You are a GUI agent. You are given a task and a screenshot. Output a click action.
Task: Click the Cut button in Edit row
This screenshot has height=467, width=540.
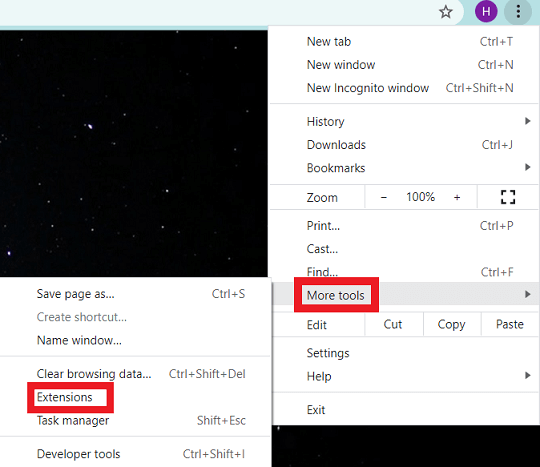click(393, 324)
